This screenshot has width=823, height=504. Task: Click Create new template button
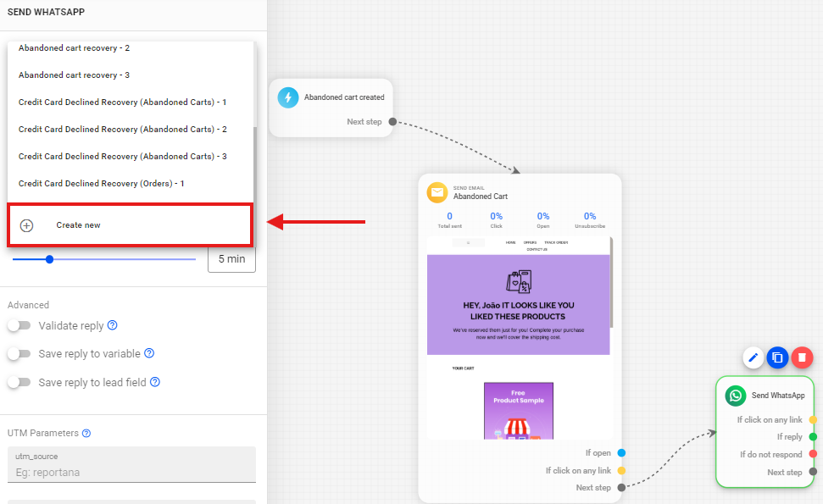coord(78,225)
